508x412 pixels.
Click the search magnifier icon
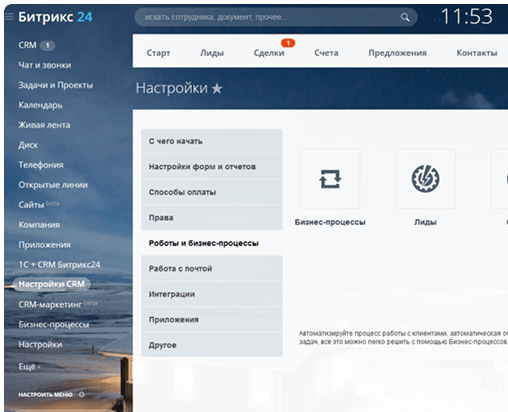pyautogui.click(x=405, y=17)
